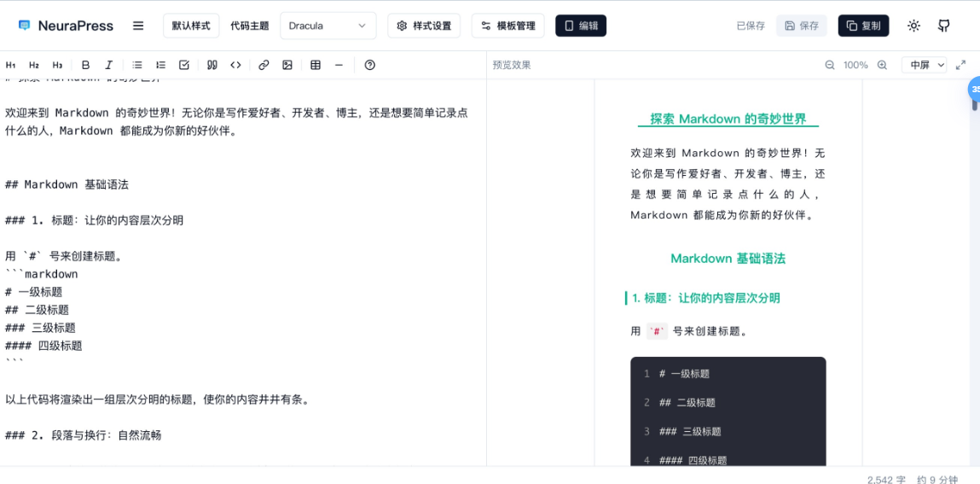Click preview title 探索 Markdown 的奇妙世界
Image resolution: width=980 pixels, height=484 pixels.
[x=728, y=119]
